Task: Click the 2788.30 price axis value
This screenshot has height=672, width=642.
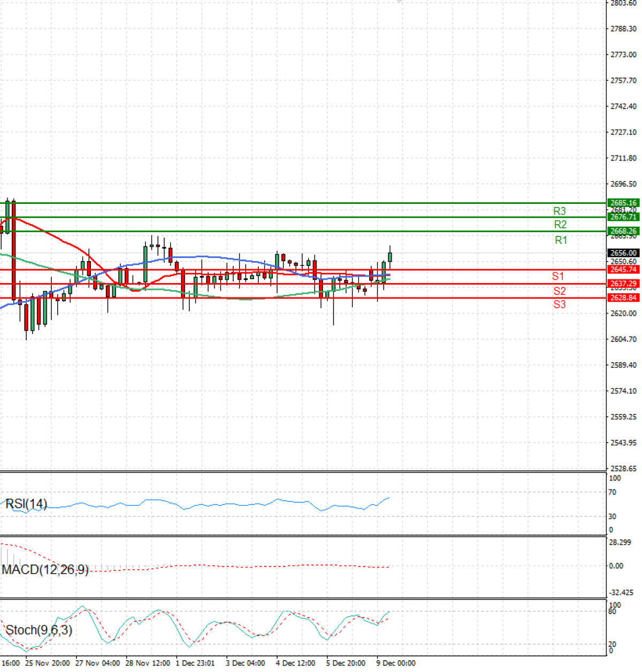Action: (623, 29)
